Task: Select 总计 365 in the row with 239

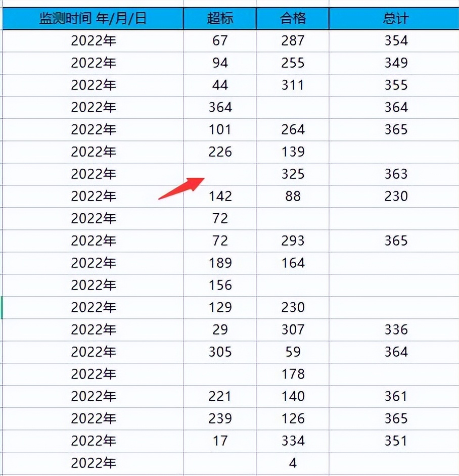Action: point(394,418)
